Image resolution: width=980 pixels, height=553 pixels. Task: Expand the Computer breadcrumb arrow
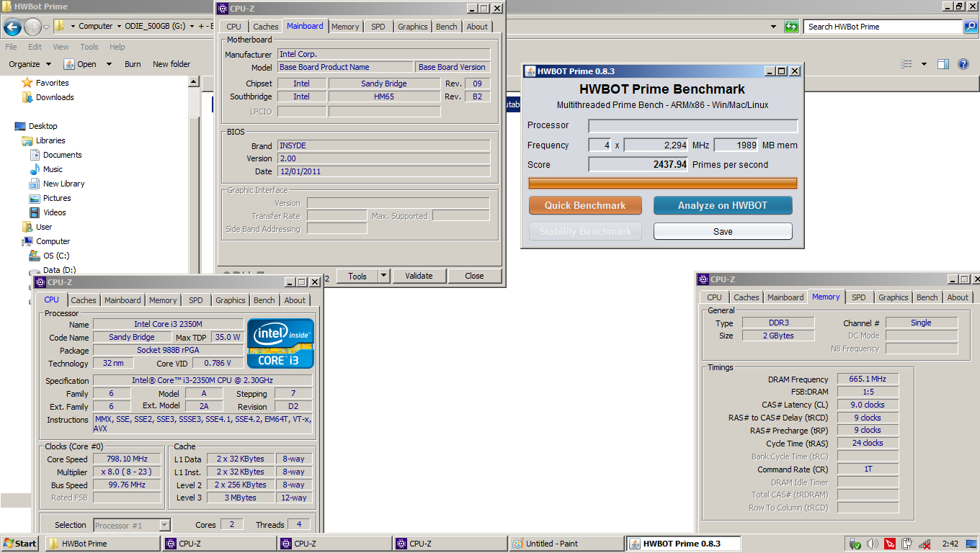click(x=119, y=27)
